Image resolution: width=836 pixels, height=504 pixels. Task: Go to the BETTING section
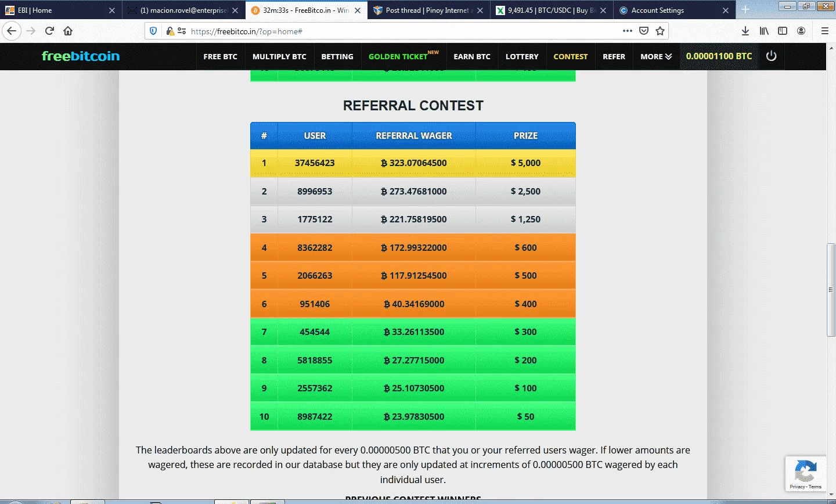(337, 56)
